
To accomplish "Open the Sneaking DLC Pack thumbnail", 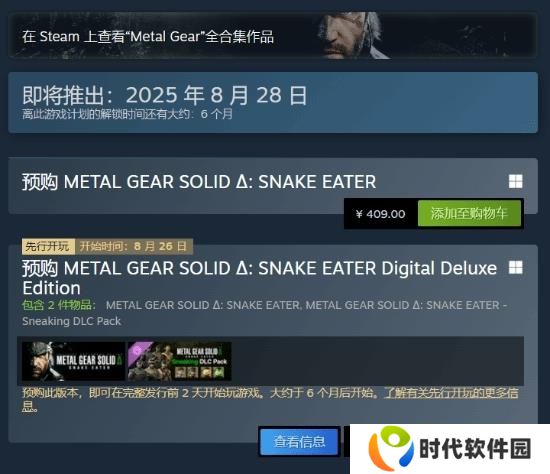I will click(x=180, y=361).
